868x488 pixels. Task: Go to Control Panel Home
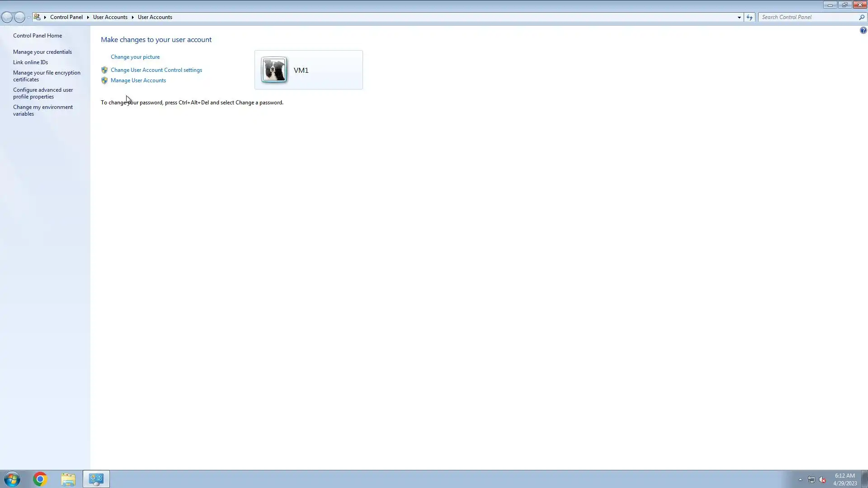pos(38,36)
